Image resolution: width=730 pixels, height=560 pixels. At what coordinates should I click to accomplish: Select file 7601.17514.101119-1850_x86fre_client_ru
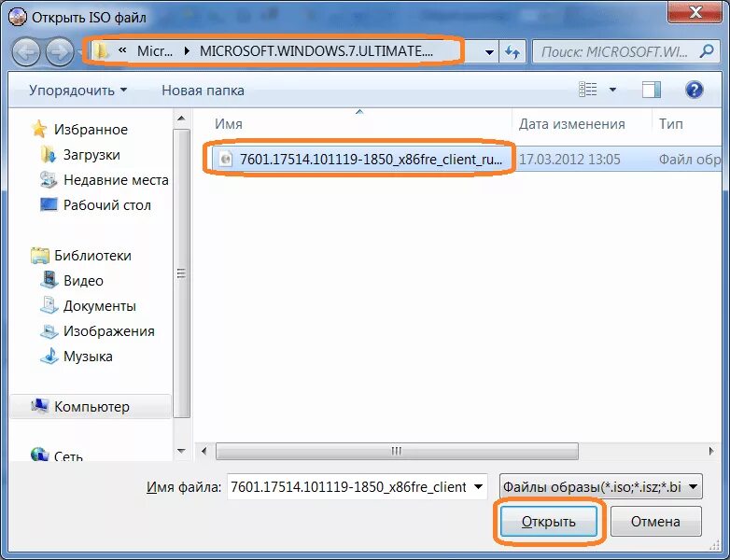371,160
